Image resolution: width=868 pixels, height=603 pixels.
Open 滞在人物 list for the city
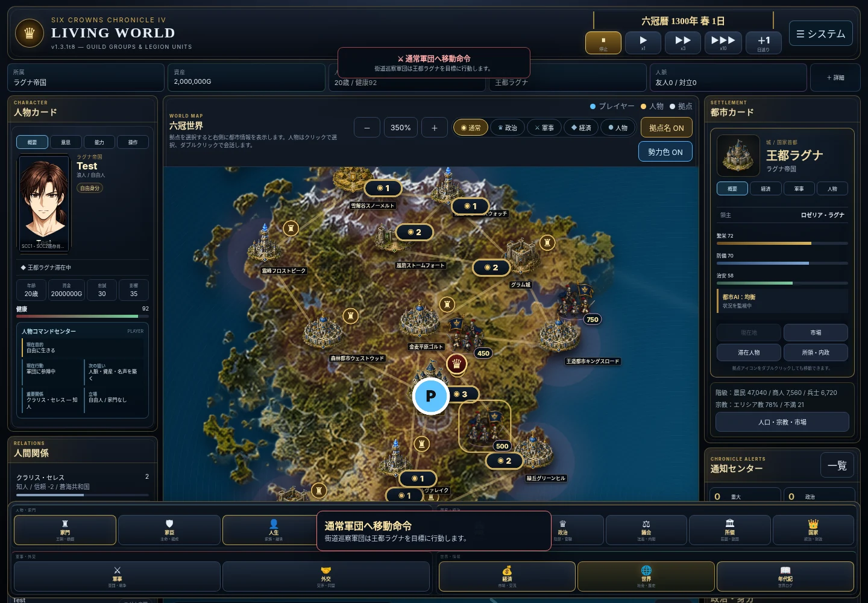749,352
